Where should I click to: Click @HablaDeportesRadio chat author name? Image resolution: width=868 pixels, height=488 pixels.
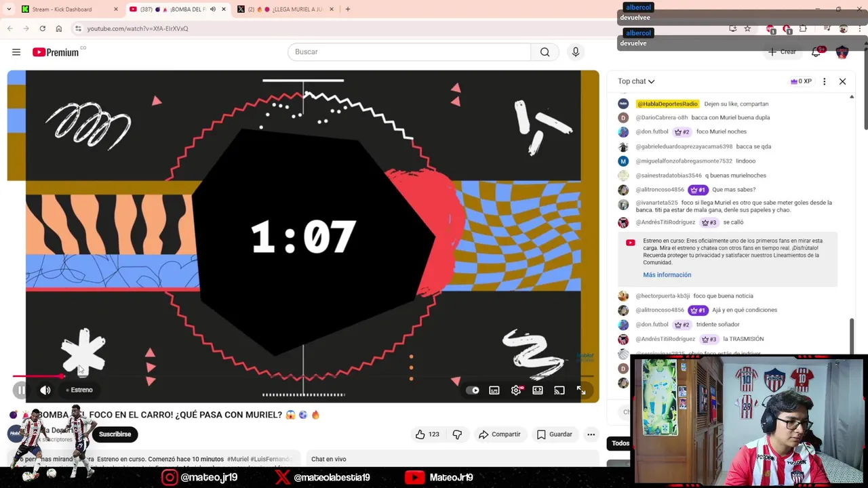pyautogui.click(x=667, y=104)
